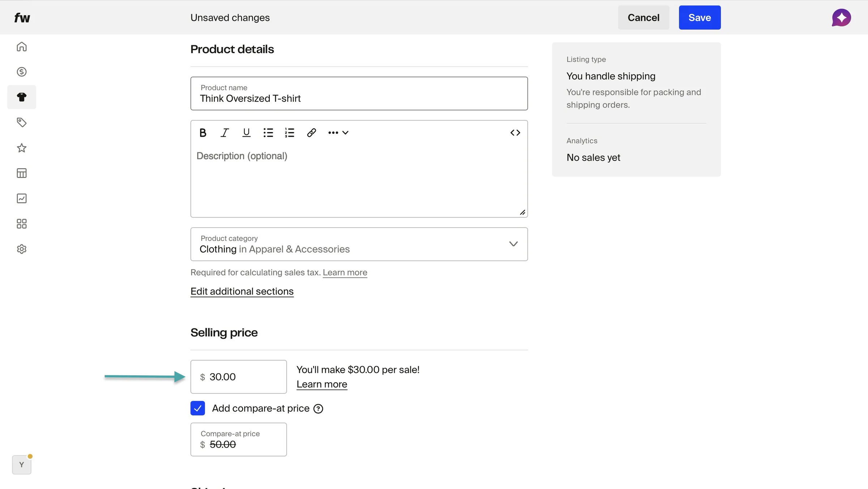Switch to HTML code view
Image resolution: width=868 pixels, height=489 pixels.
[515, 133]
